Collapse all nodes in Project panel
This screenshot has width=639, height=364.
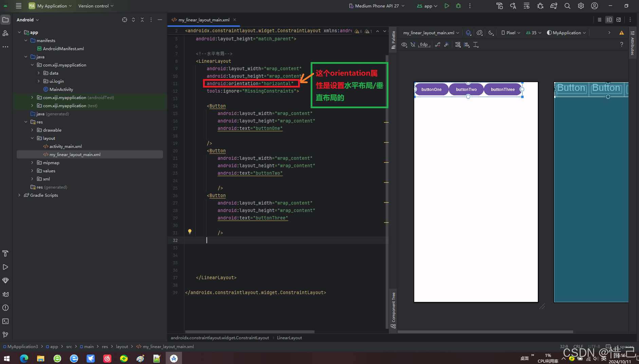(142, 20)
